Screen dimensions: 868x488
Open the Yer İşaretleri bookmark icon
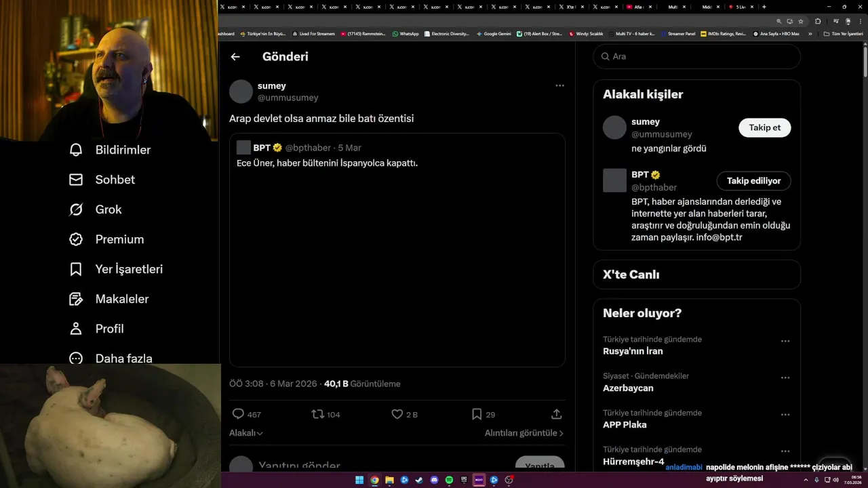[x=76, y=269]
